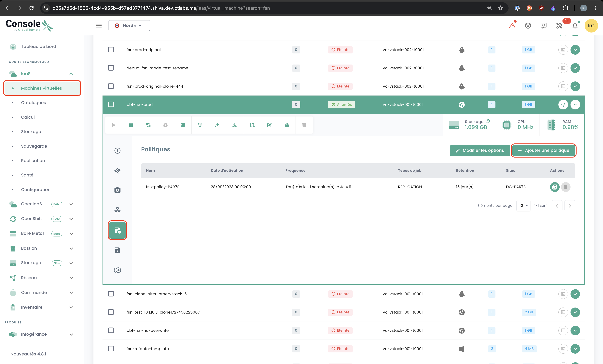Open the notifications bell icon
Viewport: 603px width, 364px height.
[x=575, y=26]
